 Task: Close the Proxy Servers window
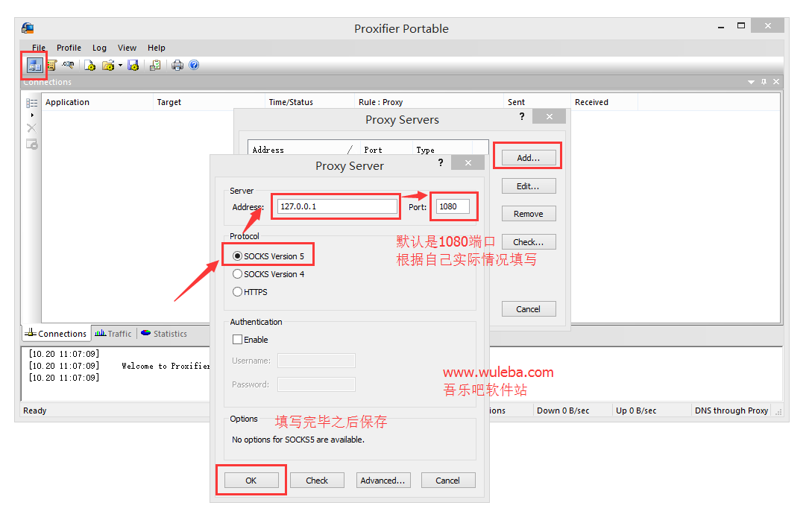550,116
